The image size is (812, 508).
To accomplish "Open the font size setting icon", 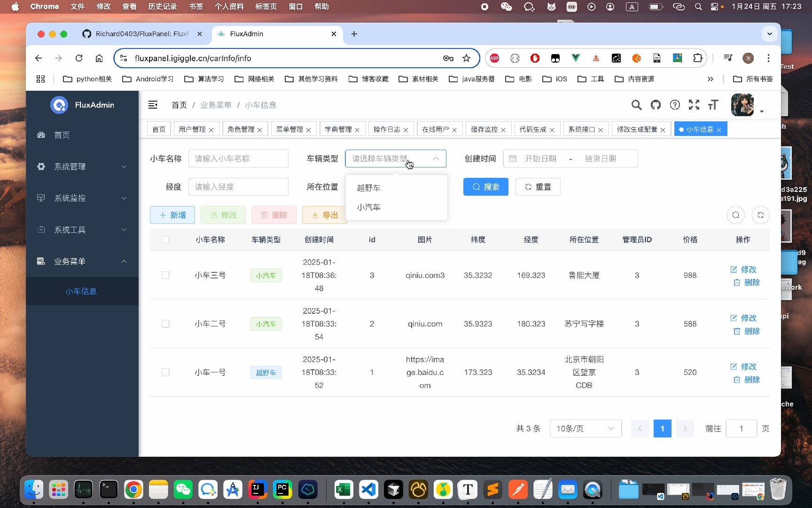I will [713, 105].
